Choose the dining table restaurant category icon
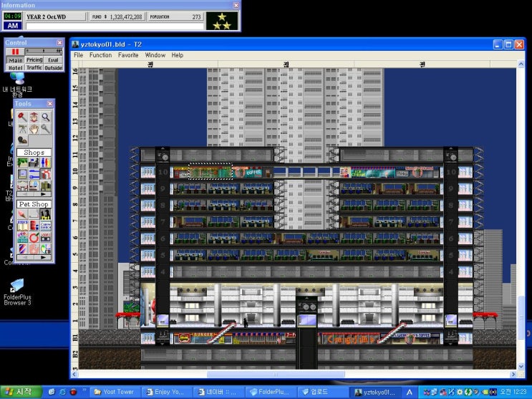The height and width of the screenshot is (399, 532). (22, 186)
